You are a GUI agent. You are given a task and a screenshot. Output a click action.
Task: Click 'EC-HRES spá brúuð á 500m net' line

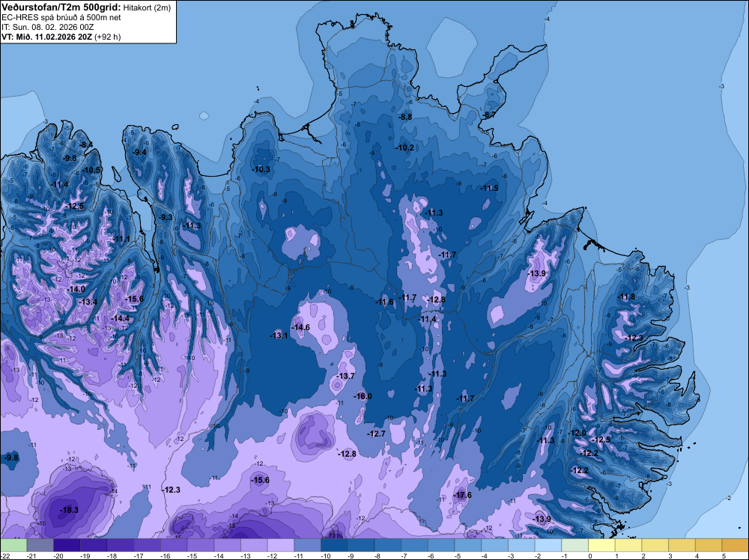(61, 17)
